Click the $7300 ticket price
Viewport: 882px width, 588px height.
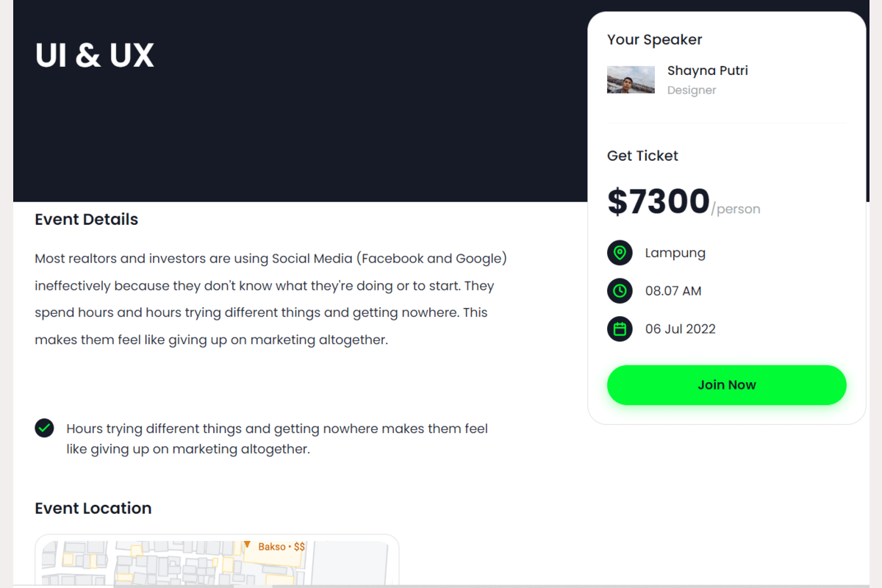click(659, 201)
